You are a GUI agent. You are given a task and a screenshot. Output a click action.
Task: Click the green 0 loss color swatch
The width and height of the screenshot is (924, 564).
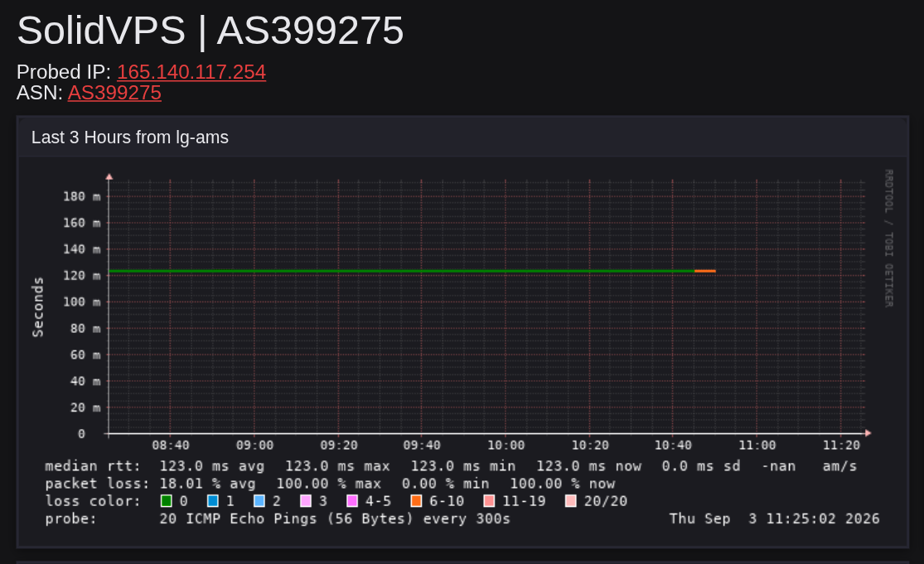point(167,501)
